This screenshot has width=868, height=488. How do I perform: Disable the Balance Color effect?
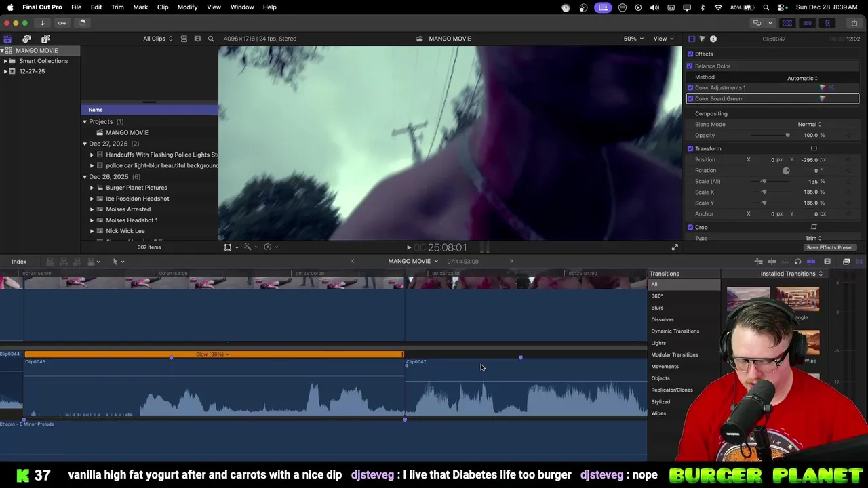pyautogui.click(x=690, y=66)
